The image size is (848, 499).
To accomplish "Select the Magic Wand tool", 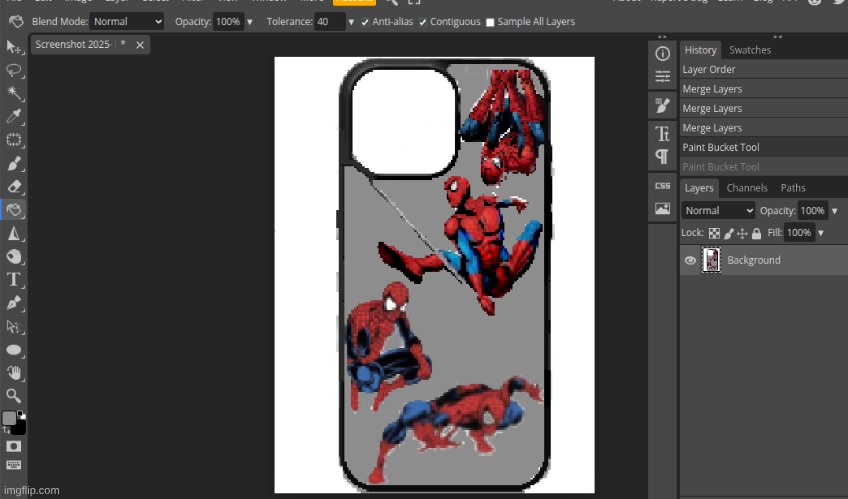I will coord(14,93).
